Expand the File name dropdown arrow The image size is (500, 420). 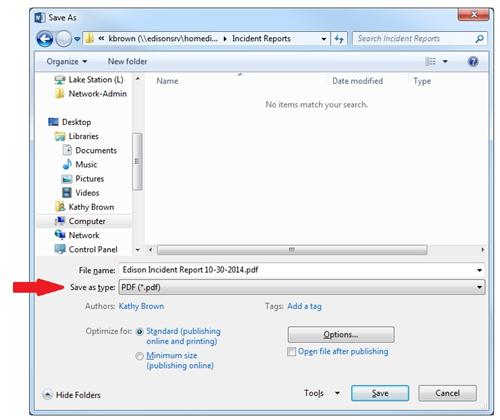479,270
